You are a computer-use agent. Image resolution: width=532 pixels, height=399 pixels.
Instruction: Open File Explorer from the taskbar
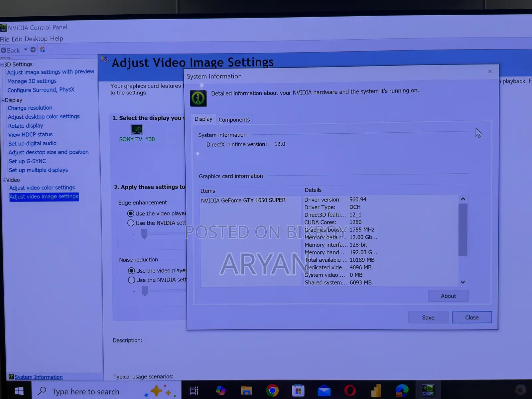246,390
